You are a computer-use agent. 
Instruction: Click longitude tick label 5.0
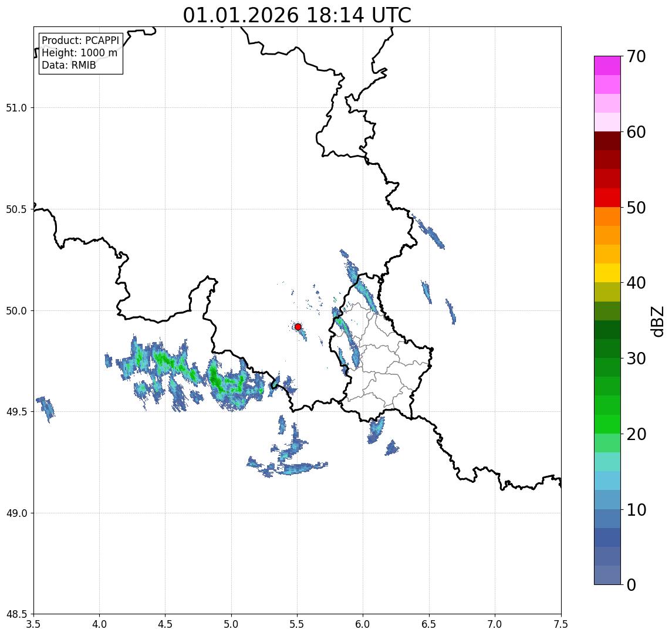click(231, 624)
